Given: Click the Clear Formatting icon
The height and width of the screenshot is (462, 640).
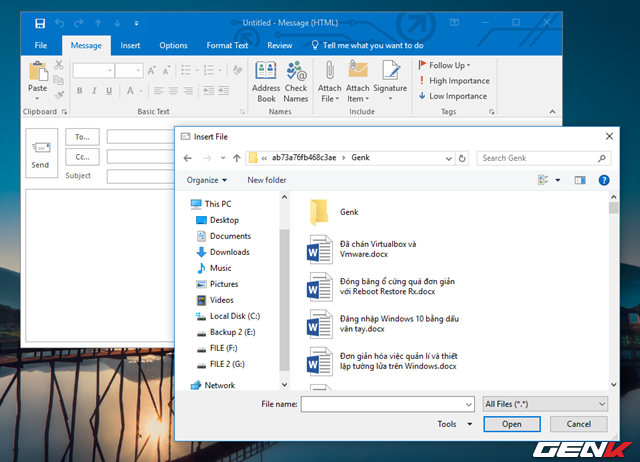Looking at the screenshot, I should [238, 70].
